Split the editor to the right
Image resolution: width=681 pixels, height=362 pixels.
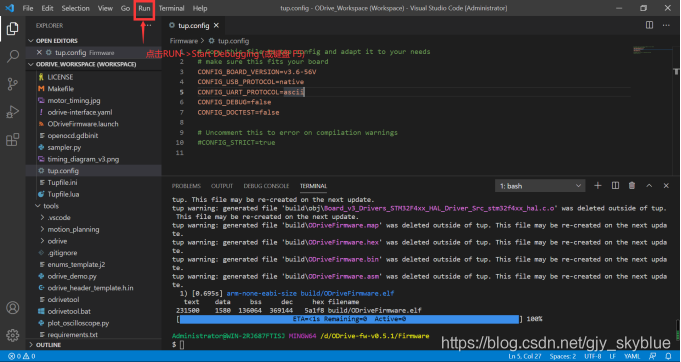(x=649, y=25)
